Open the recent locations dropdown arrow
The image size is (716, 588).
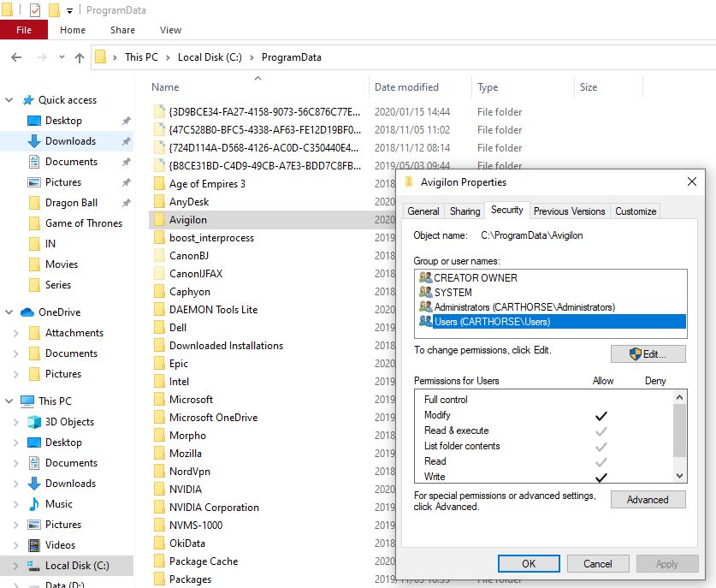click(62, 57)
